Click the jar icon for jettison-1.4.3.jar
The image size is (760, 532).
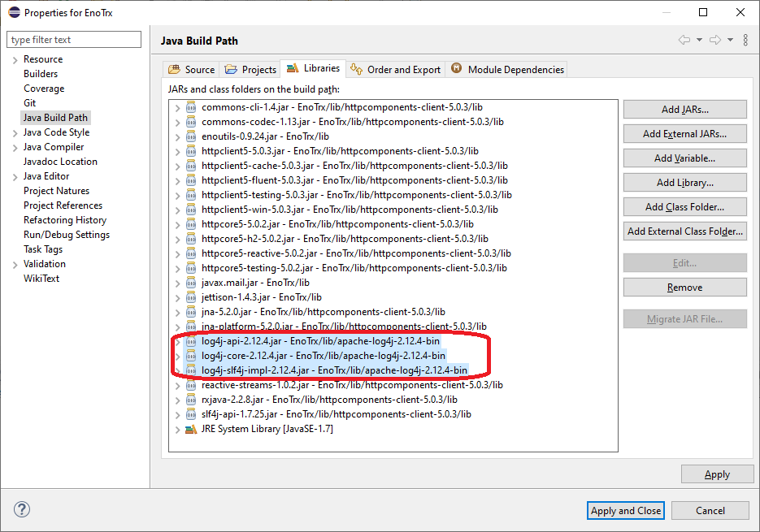coord(192,297)
